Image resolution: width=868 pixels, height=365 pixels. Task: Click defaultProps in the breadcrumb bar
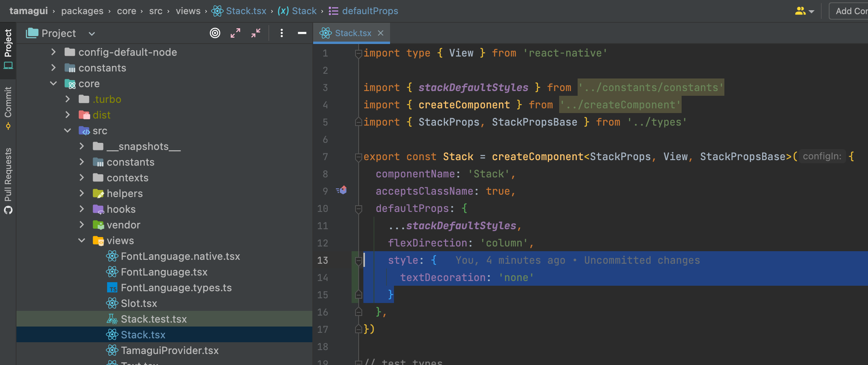368,11
